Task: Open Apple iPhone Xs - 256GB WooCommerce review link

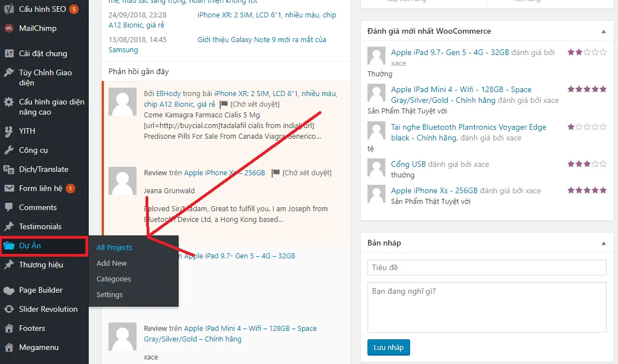Action: [x=434, y=190]
